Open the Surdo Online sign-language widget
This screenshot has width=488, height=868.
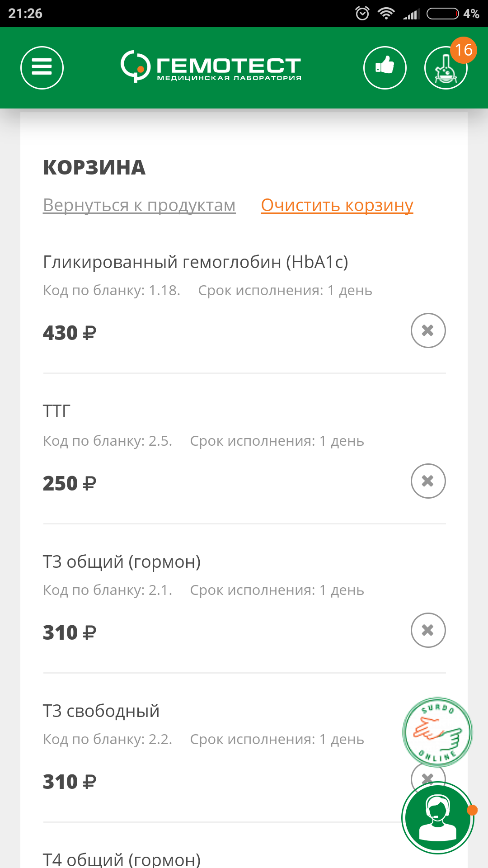click(x=437, y=732)
